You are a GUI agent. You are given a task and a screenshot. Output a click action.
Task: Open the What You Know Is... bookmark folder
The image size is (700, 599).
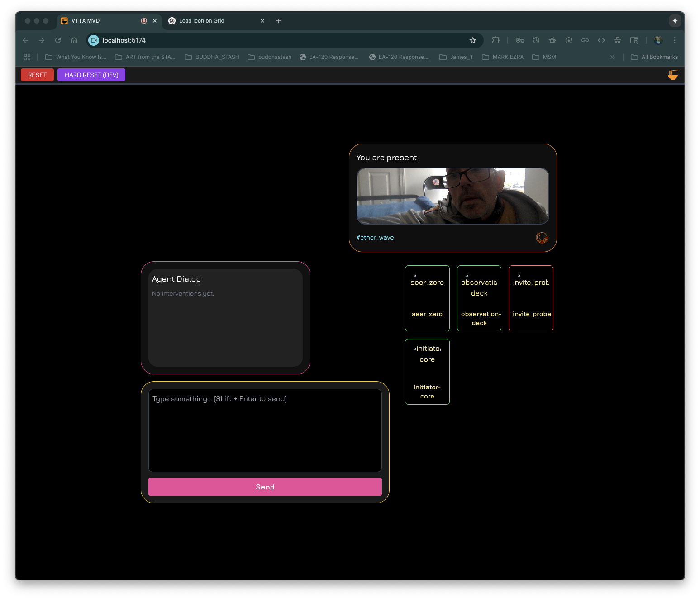pos(76,57)
